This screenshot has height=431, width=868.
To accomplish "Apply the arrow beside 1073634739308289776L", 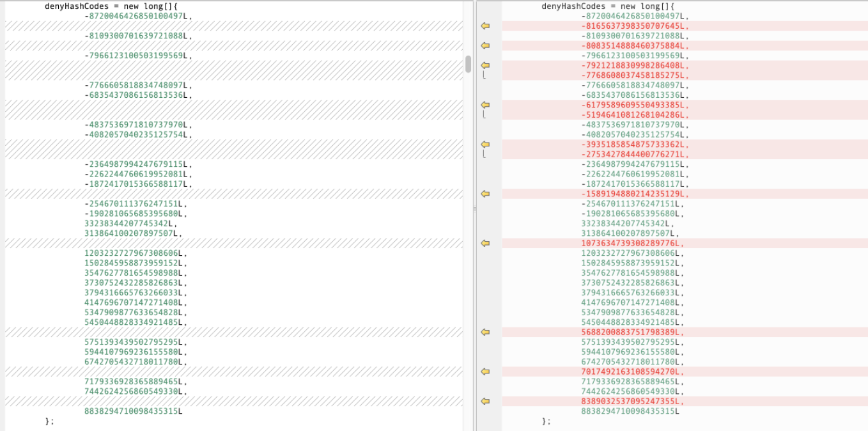I will tap(485, 243).
